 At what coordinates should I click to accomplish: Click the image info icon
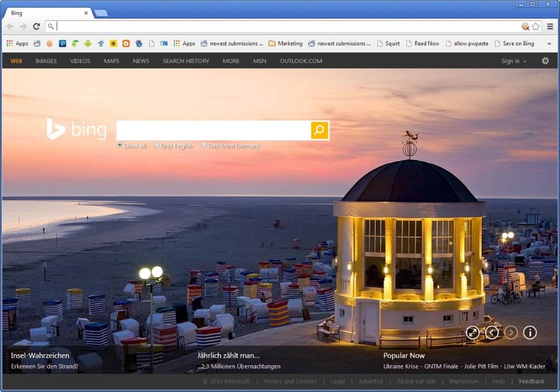point(530,333)
